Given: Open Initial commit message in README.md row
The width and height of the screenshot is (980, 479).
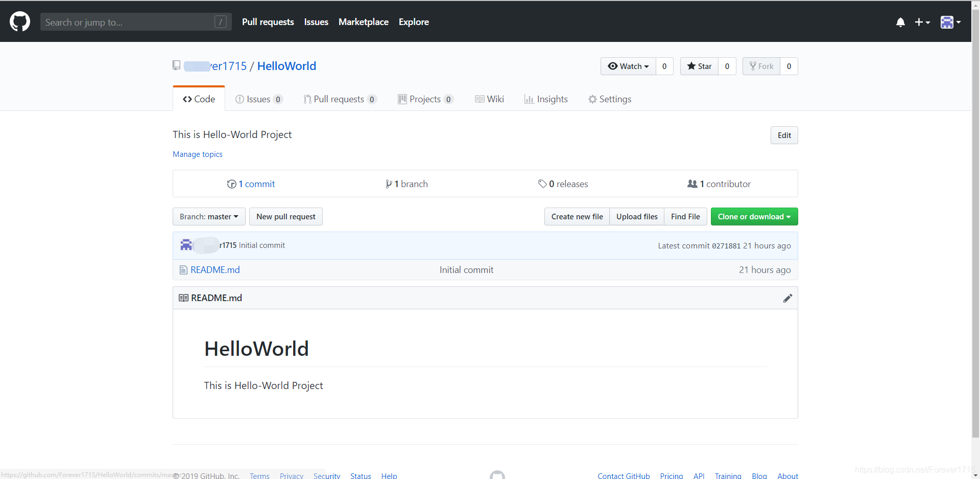Looking at the screenshot, I should [x=466, y=270].
